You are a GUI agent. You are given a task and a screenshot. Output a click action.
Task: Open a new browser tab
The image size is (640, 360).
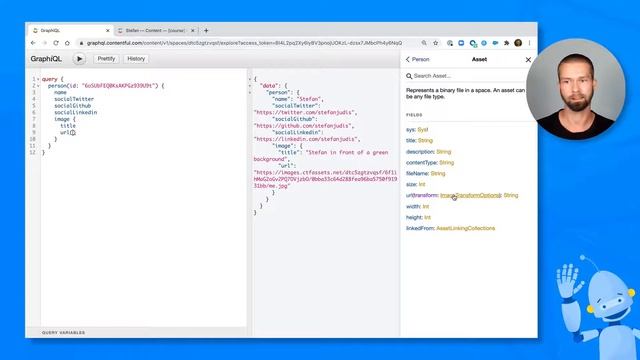pos(206,31)
